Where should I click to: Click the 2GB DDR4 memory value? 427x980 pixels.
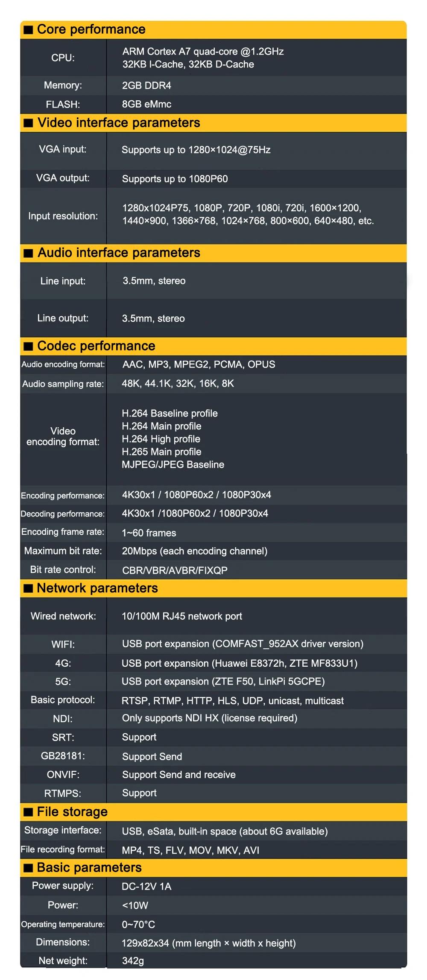(x=146, y=85)
